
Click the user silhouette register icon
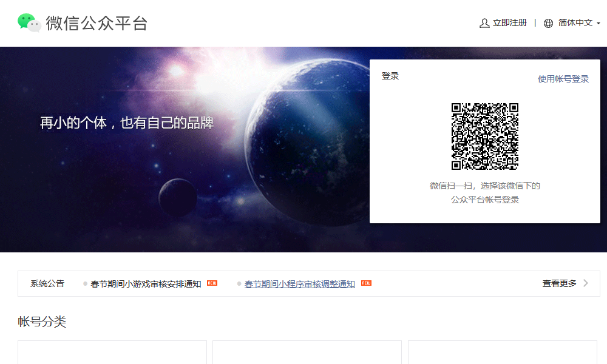click(484, 23)
